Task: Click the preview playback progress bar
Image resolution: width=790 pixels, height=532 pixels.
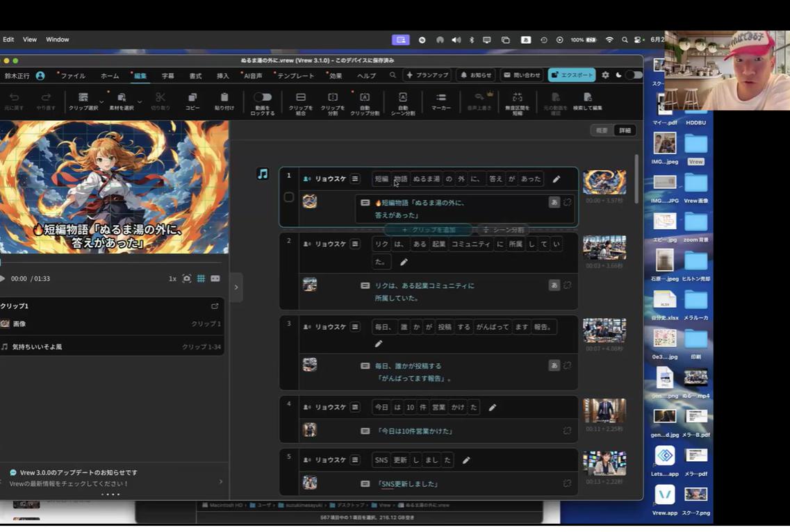Action: click(111, 263)
